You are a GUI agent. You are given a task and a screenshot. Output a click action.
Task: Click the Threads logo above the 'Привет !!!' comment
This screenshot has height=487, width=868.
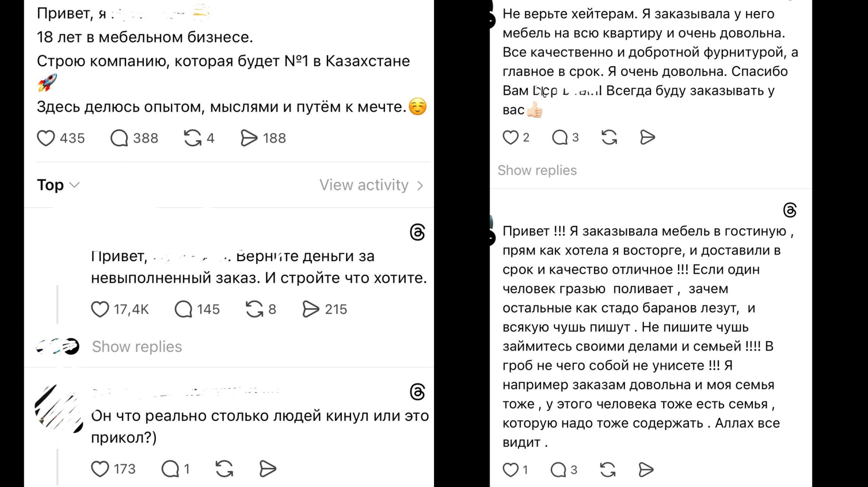point(790,210)
